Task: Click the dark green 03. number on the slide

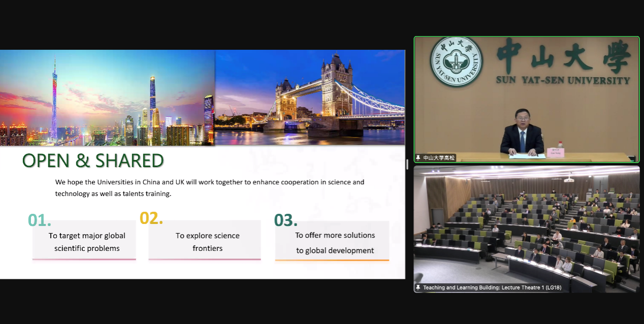Action: [x=285, y=220]
